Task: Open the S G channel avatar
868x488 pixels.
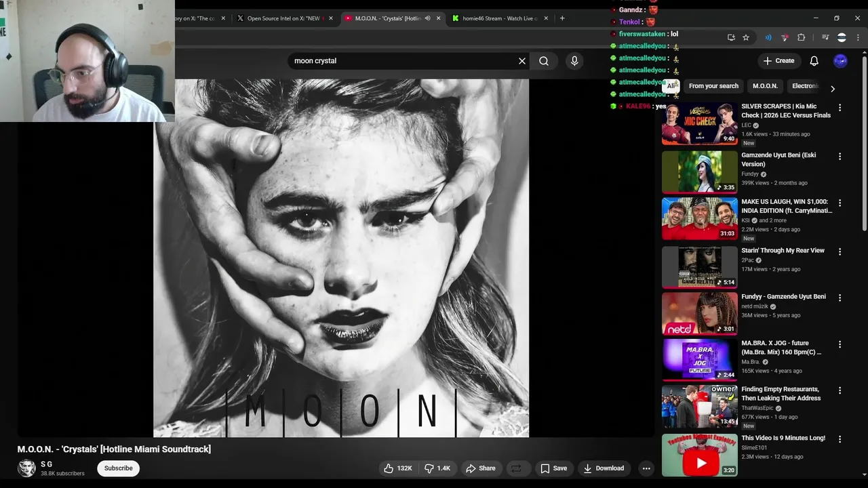Action: click(x=26, y=468)
